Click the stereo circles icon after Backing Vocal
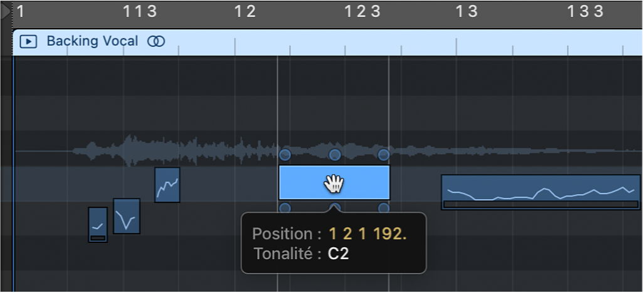Viewport: 644px width, 293px height. coord(156,42)
